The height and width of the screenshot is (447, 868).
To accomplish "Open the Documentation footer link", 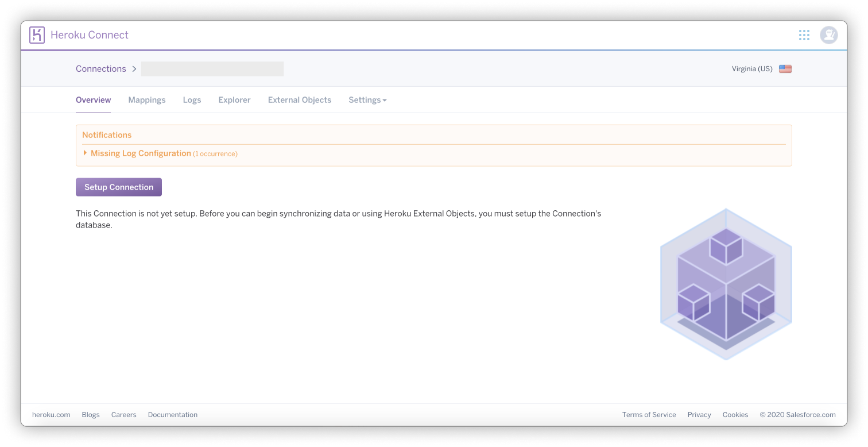I will (x=173, y=415).
